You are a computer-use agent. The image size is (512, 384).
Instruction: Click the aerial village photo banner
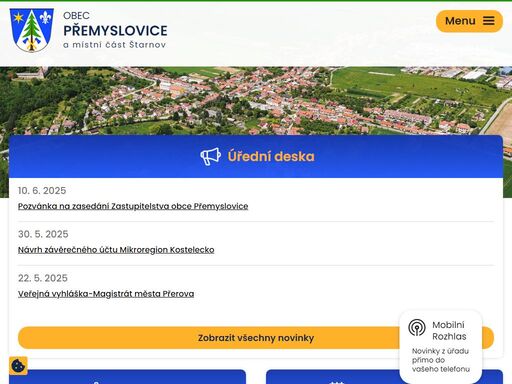pos(256,101)
